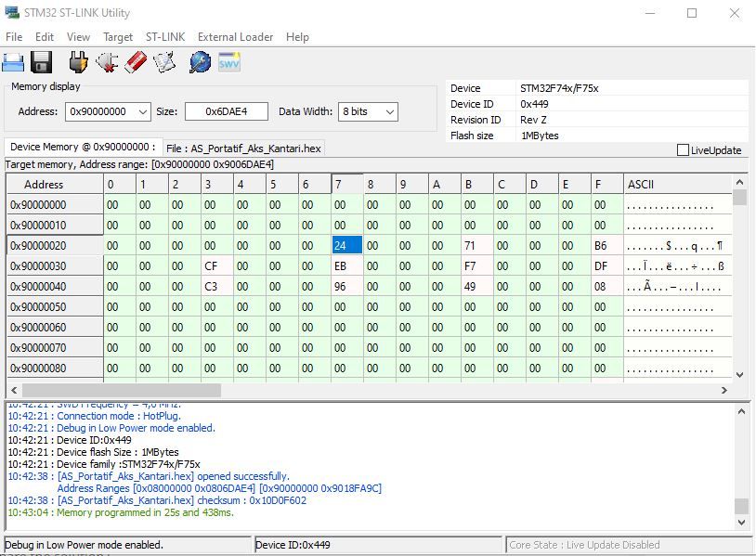This screenshot has width=756, height=556.
Task: Click the Device ID value 0x449 in info panel
Action: [534, 104]
